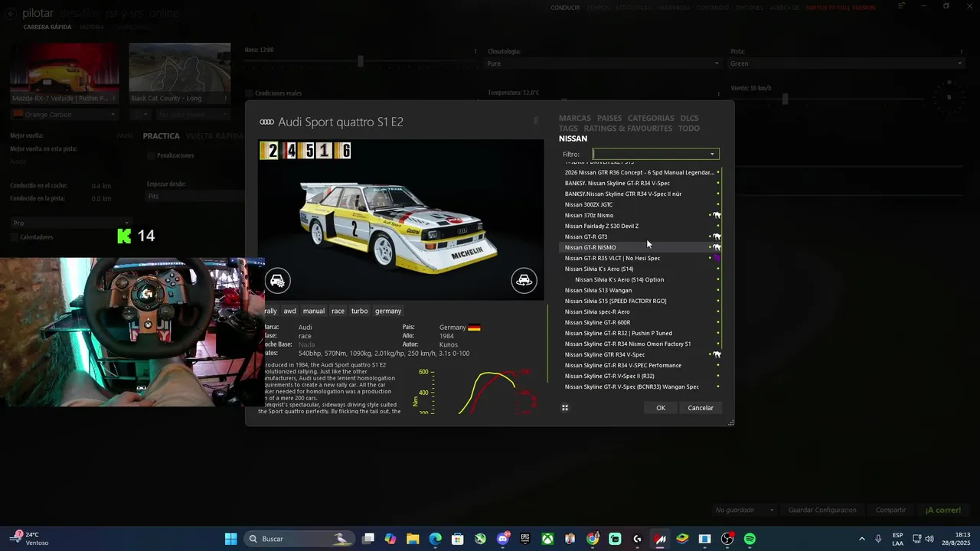Image resolution: width=980 pixels, height=551 pixels.
Task: Switch to TAGS tab
Action: click(569, 129)
